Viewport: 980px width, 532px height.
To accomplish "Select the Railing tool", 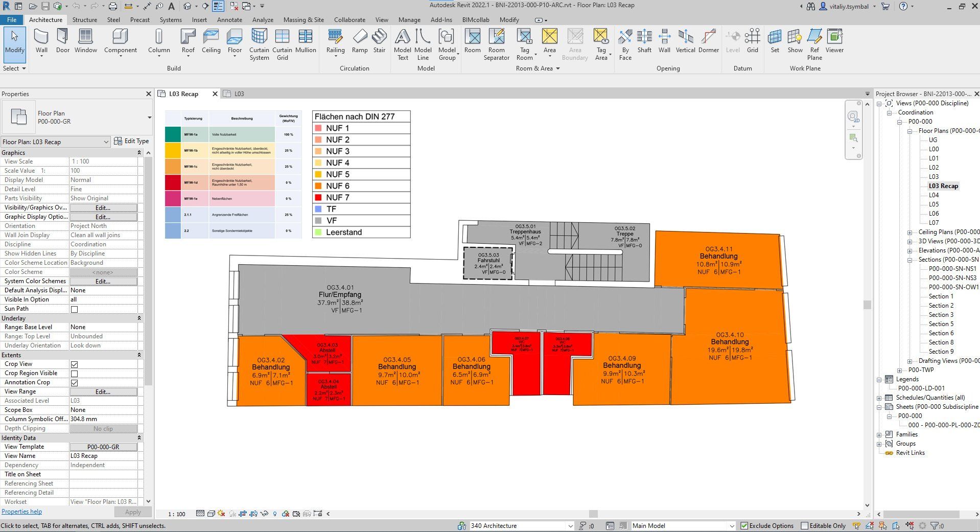I will [x=335, y=41].
